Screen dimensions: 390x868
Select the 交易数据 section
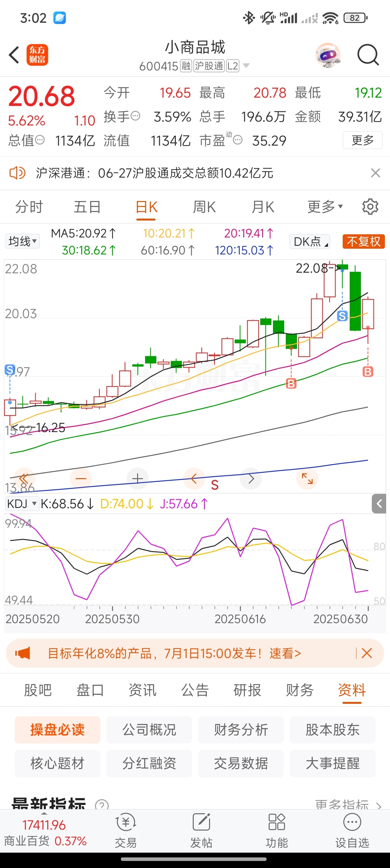click(x=241, y=764)
